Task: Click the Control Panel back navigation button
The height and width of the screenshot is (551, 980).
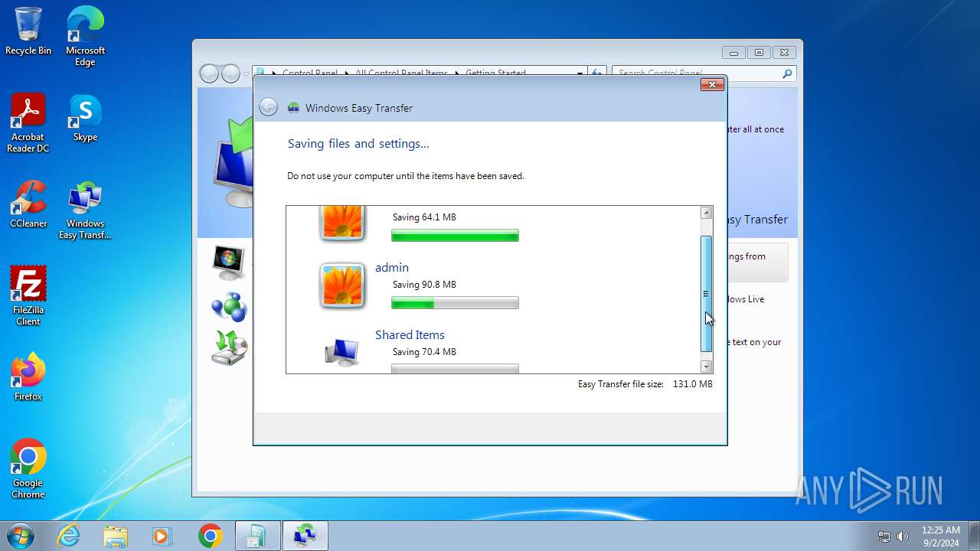Action: (x=208, y=73)
